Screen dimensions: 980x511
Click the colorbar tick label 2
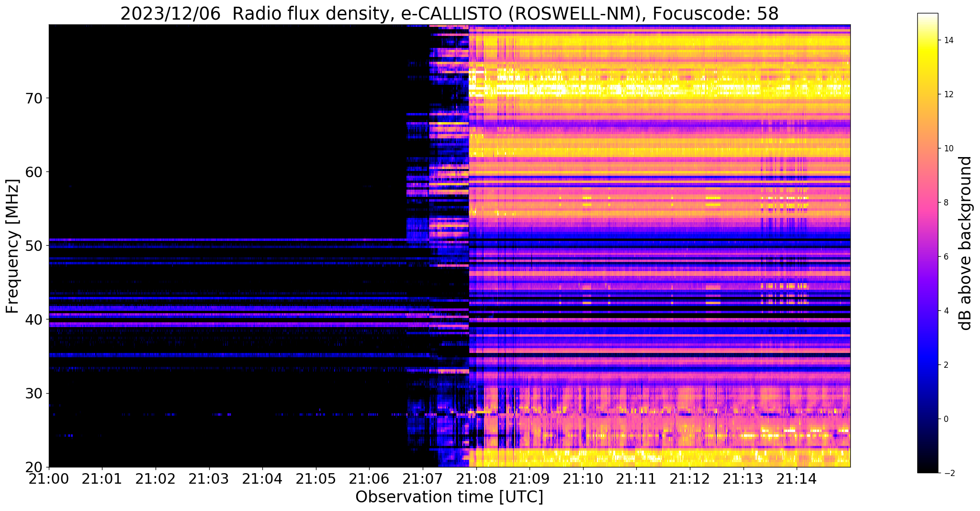946,365
